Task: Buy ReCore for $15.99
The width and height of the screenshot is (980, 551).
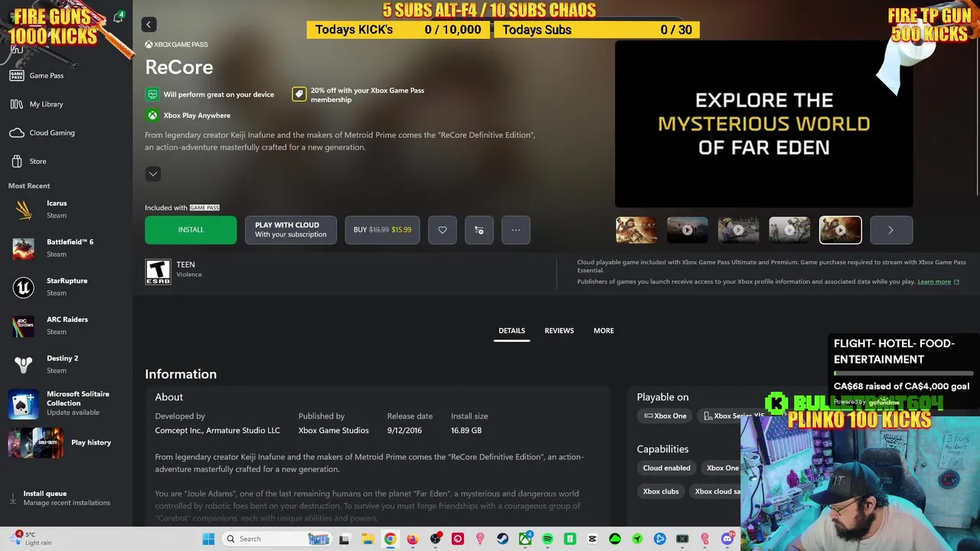Action: point(382,230)
